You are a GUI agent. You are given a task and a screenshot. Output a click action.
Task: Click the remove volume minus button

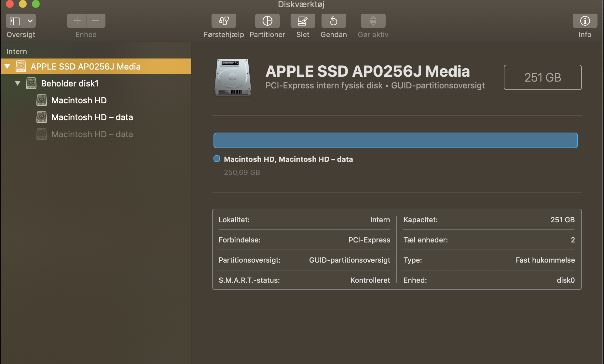click(96, 21)
